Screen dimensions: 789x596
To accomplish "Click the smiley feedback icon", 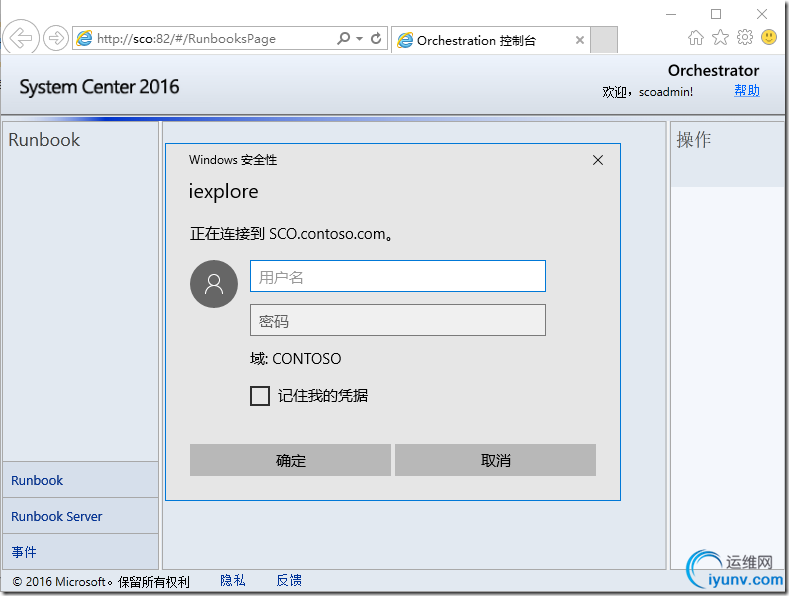I will 769,37.
